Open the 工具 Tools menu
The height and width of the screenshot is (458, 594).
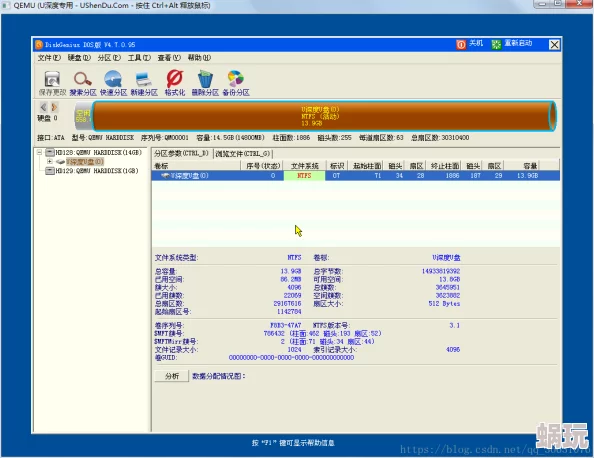tap(139, 58)
